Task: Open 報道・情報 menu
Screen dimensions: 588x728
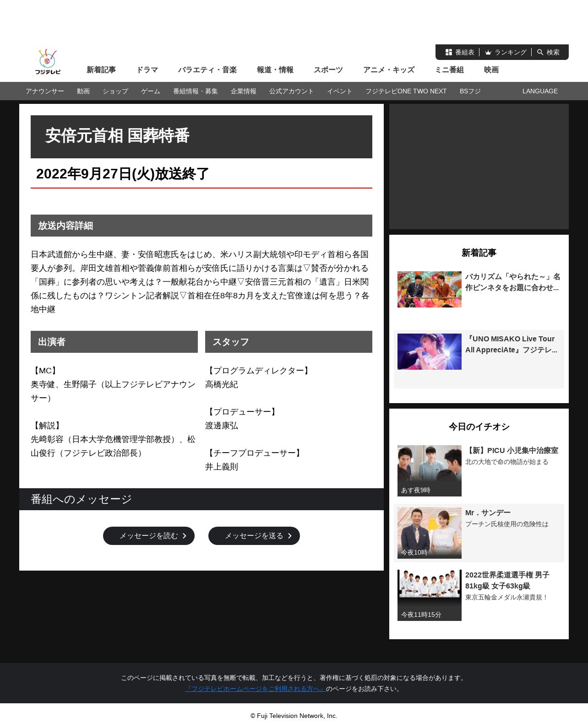Action: 275,70
